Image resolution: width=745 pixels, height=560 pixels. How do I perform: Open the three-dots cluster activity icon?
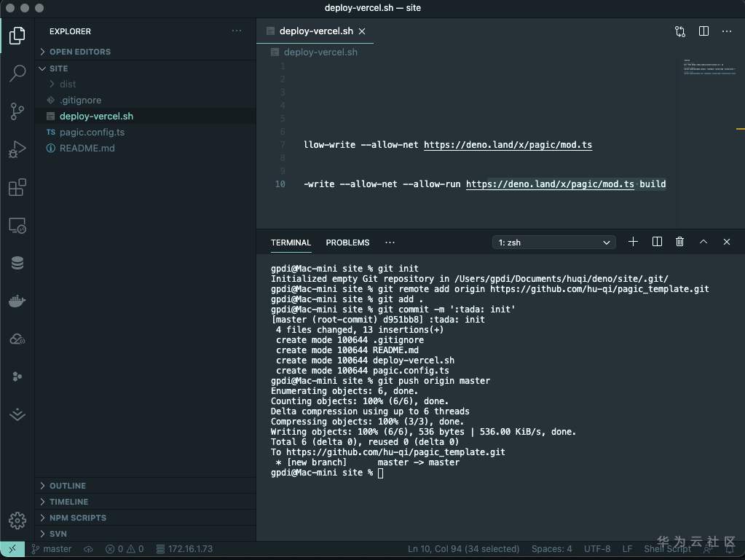[x=17, y=376]
